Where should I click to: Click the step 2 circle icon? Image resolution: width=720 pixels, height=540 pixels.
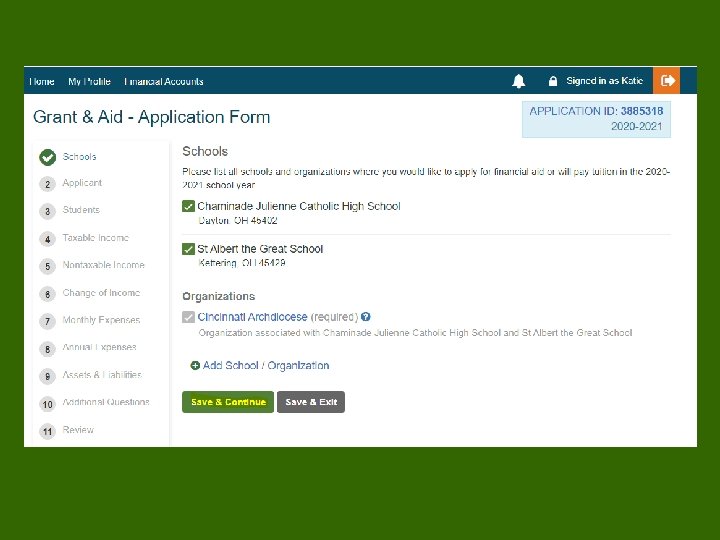pos(47,184)
